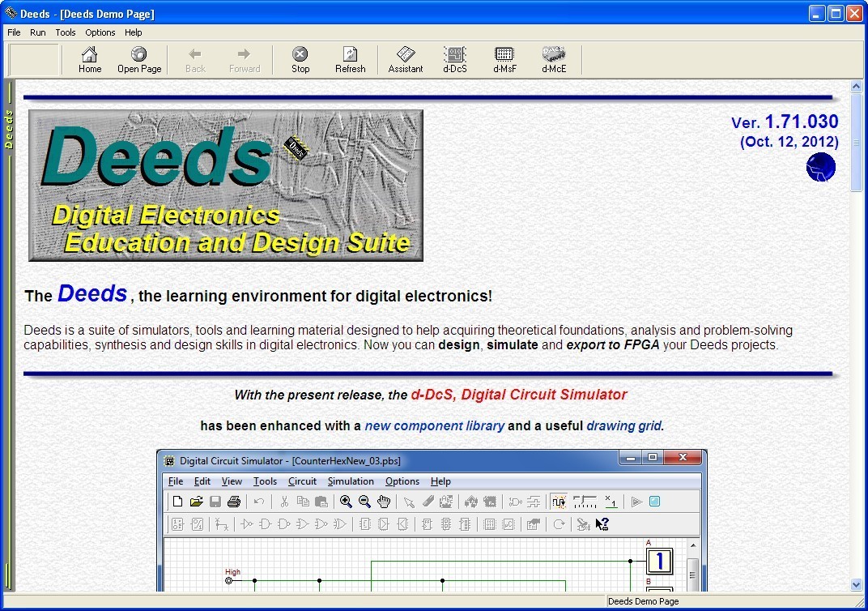
Task: Click Paste icon in Digital Circuit Simulator
Action: [321, 502]
